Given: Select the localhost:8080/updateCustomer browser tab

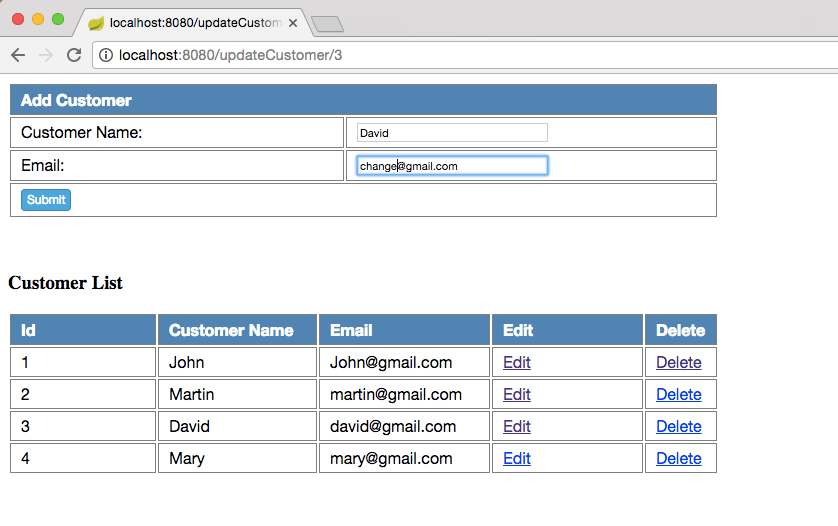Looking at the screenshot, I should coord(192,23).
